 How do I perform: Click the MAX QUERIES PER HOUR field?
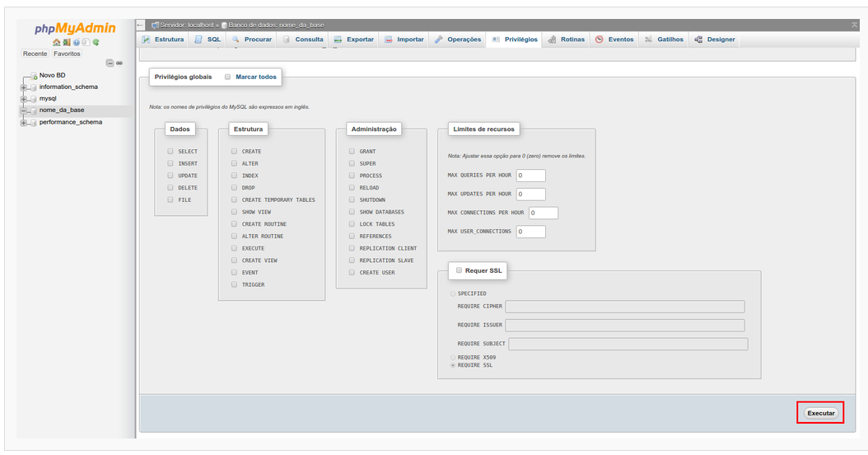531,176
